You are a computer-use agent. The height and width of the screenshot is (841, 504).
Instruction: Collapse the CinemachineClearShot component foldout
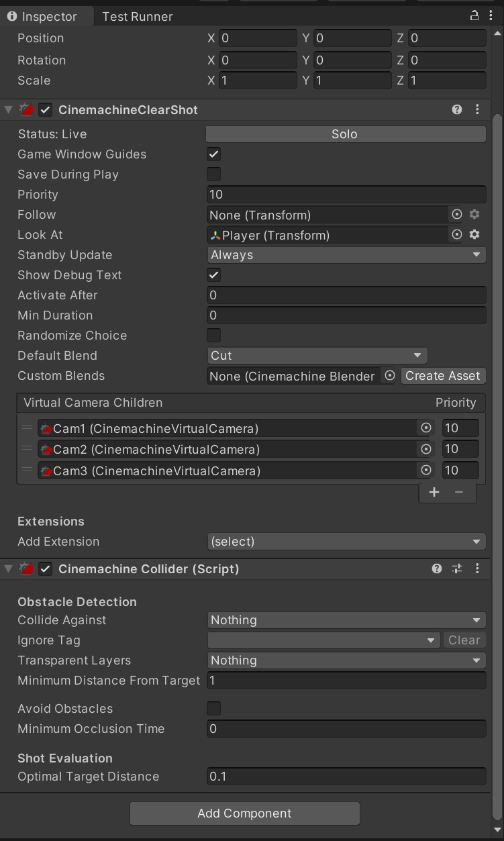coord(8,109)
